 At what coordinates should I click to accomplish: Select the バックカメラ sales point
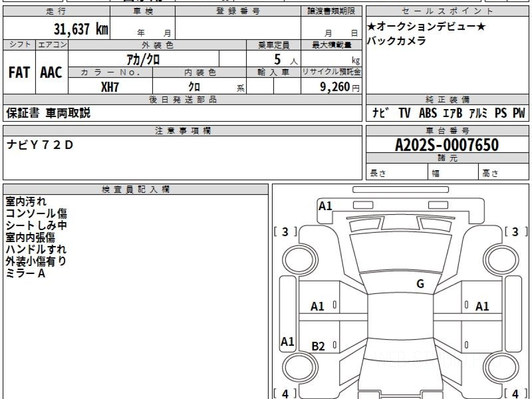[396, 41]
